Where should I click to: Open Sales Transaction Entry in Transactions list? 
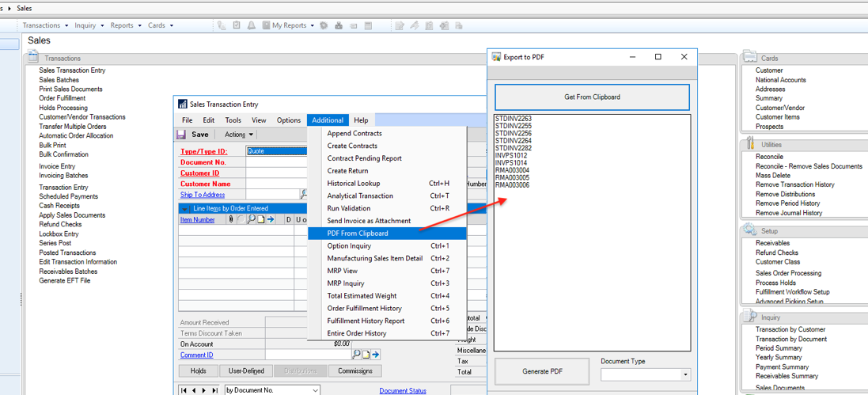[72, 70]
